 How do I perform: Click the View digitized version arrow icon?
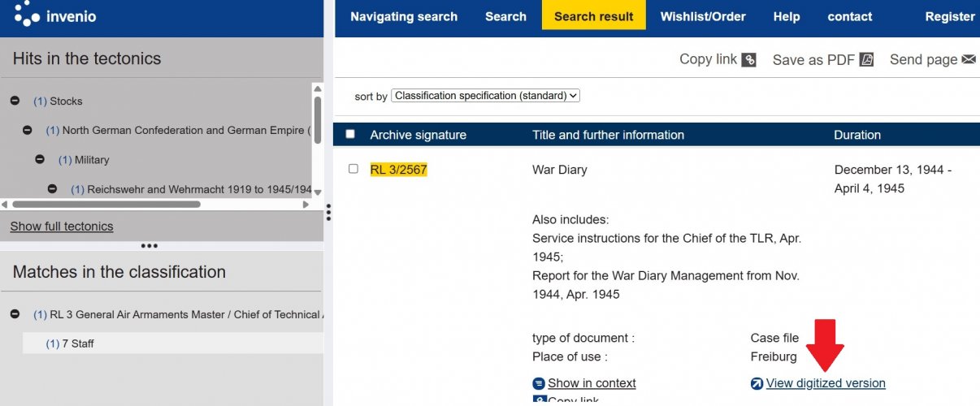pos(757,383)
